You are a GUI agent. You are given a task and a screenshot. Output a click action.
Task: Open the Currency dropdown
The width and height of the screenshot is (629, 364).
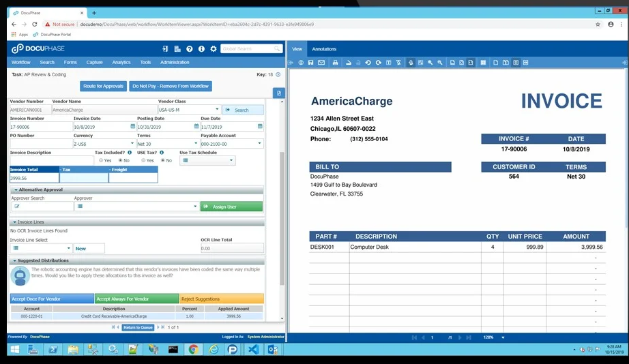(x=132, y=144)
